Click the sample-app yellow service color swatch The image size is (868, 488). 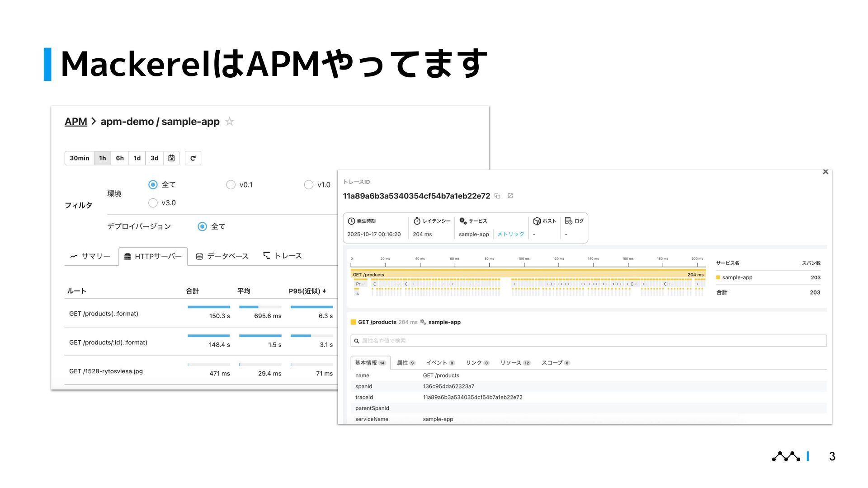[x=718, y=277]
